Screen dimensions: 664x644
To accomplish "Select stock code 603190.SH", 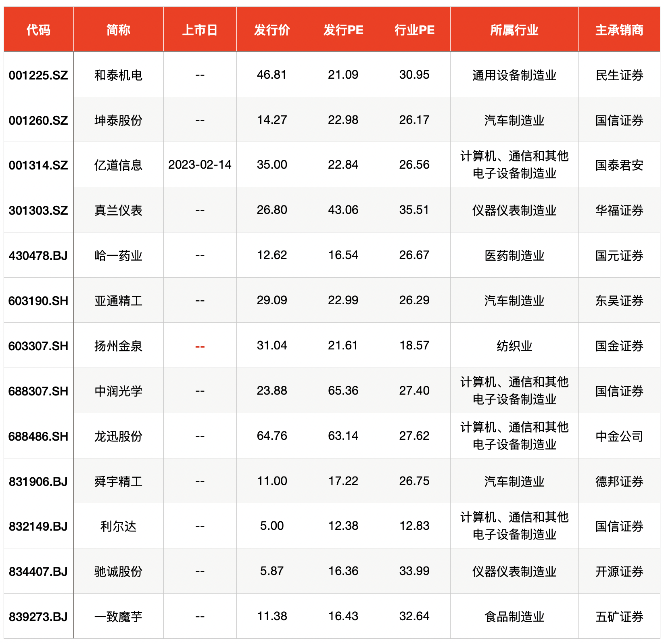I will (x=38, y=301).
